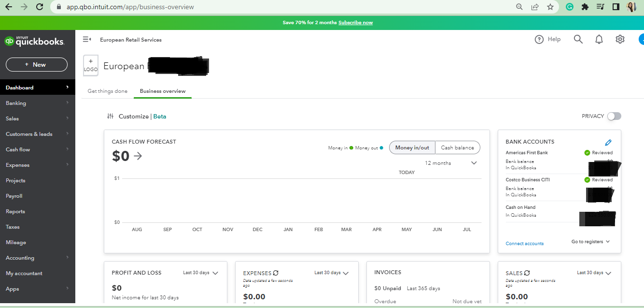Open the settings gear icon
Screen dimensions: 644x308
tap(620, 40)
